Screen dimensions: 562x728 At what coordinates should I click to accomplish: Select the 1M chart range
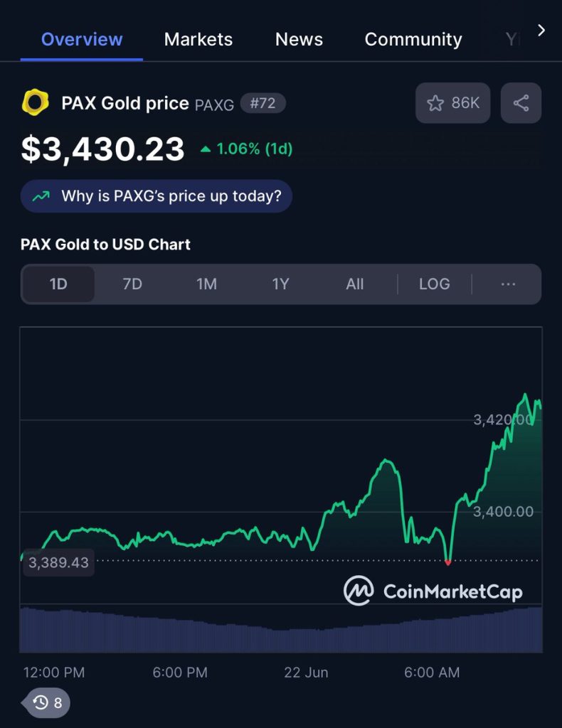[207, 284]
